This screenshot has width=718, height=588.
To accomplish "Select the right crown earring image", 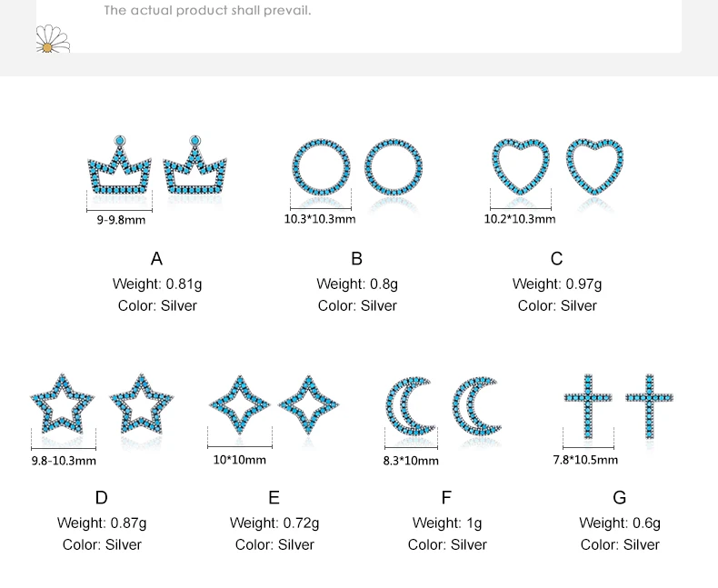I will [x=194, y=166].
